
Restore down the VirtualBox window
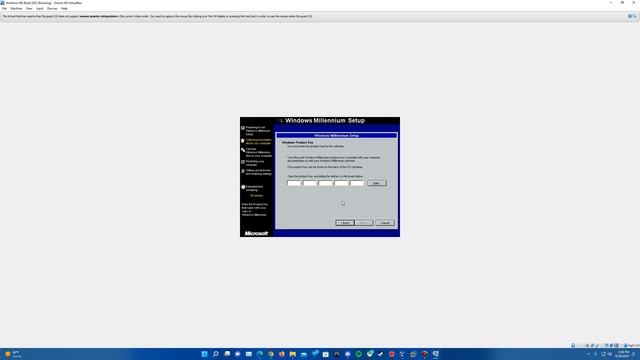[x=622, y=2]
